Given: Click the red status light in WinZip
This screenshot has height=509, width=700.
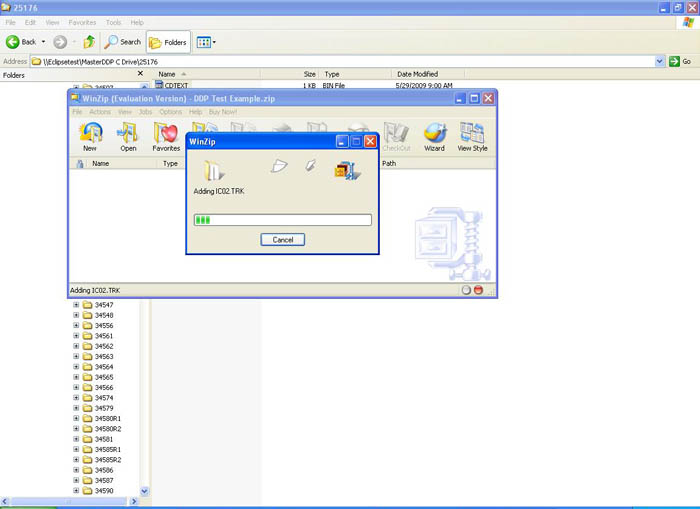Looking at the screenshot, I should (x=478, y=290).
